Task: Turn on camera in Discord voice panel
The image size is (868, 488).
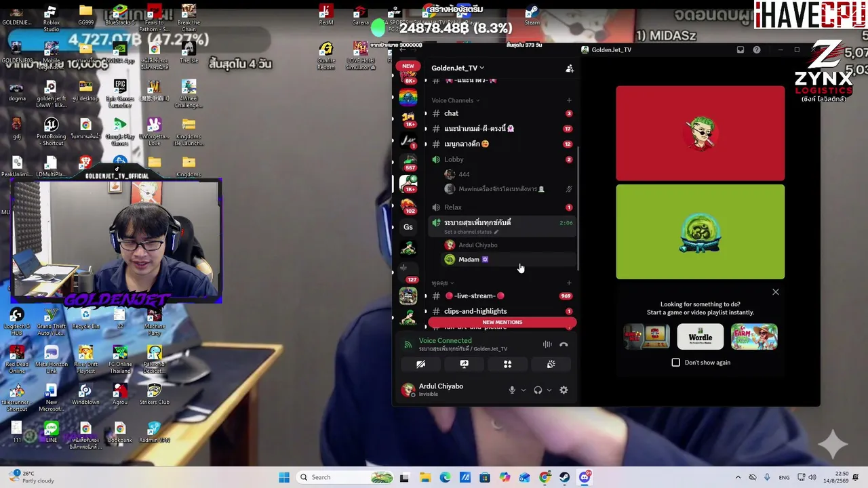Action: tap(420, 364)
